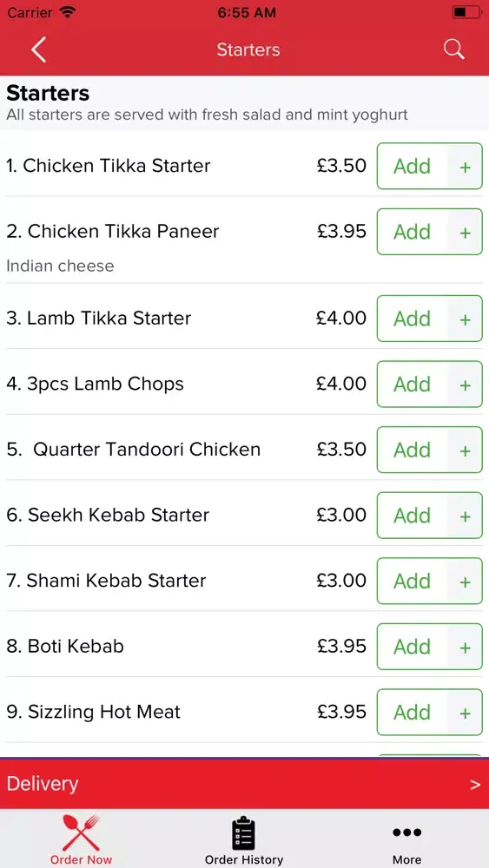Tap the More three-dots icon
The height and width of the screenshot is (868, 489).
[407, 832]
